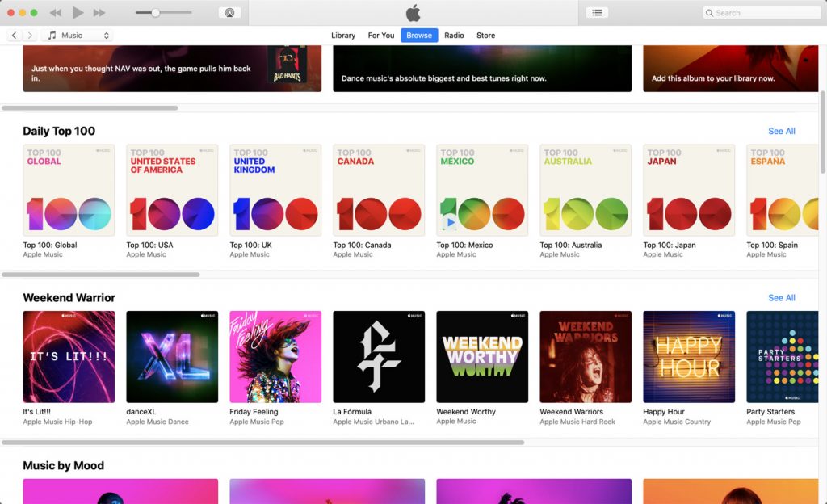Screen dimensions: 827x504
Task: Click the Play button in toolbar
Action: pyautogui.click(x=78, y=13)
